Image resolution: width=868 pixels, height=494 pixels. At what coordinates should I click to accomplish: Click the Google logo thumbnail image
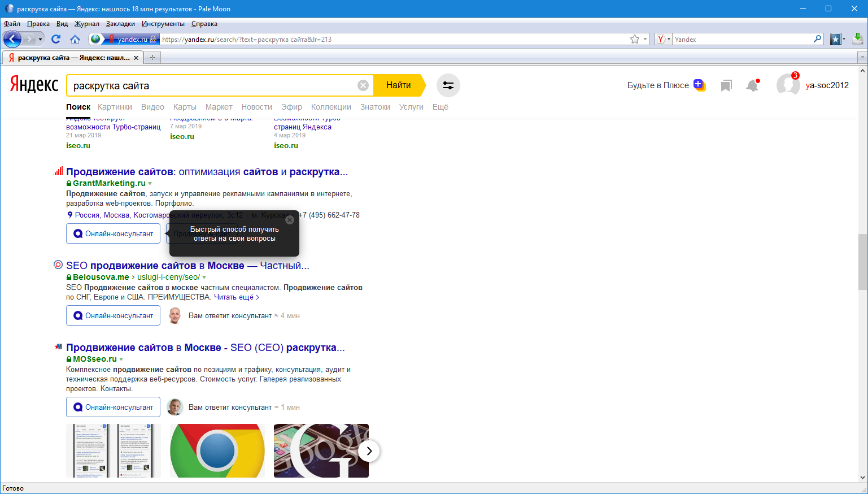(x=321, y=451)
